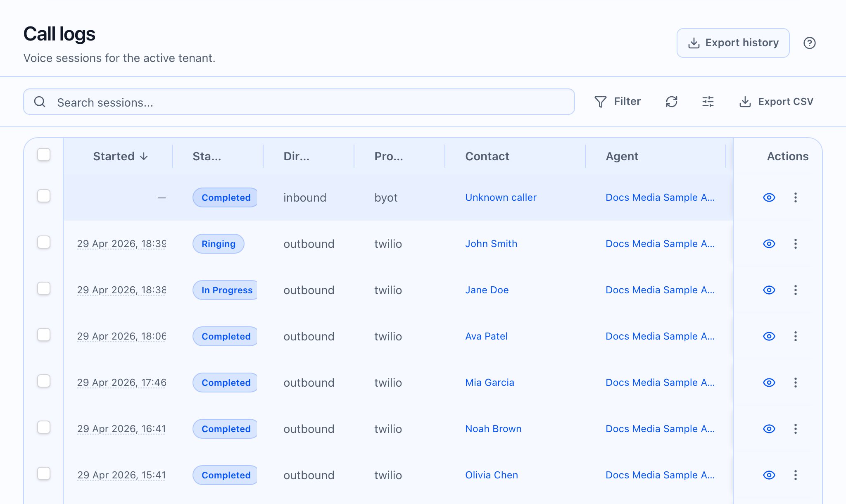Select the Jane Doe row checkbox
846x504 pixels.
tap(44, 288)
